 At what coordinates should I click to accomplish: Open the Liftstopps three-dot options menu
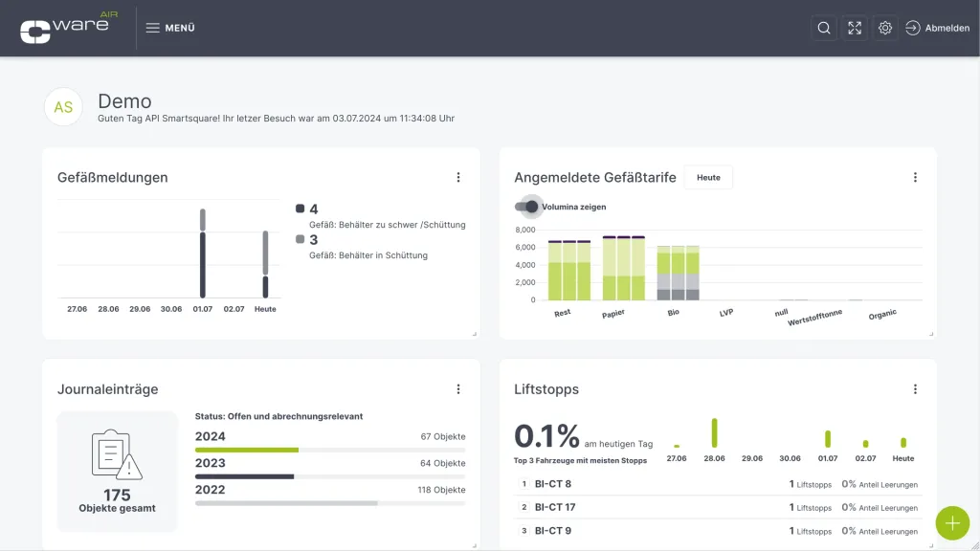pyautogui.click(x=915, y=389)
